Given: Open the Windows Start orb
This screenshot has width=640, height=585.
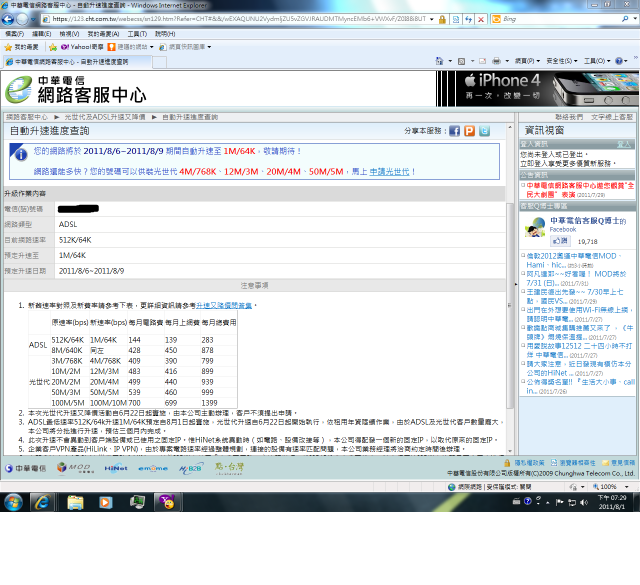Looking at the screenshot, I should (x=13, y=502).
